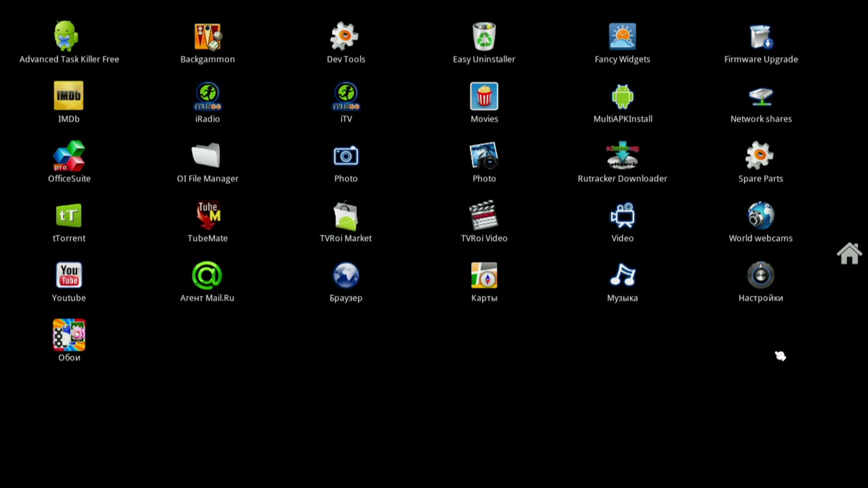868x488 pixels.
Task: Launch iRadio app
Action: click(x=208, y=96)
